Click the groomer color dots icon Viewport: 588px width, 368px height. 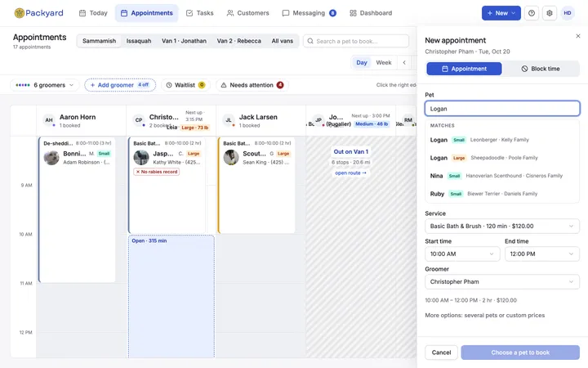[x=23, y=85]
